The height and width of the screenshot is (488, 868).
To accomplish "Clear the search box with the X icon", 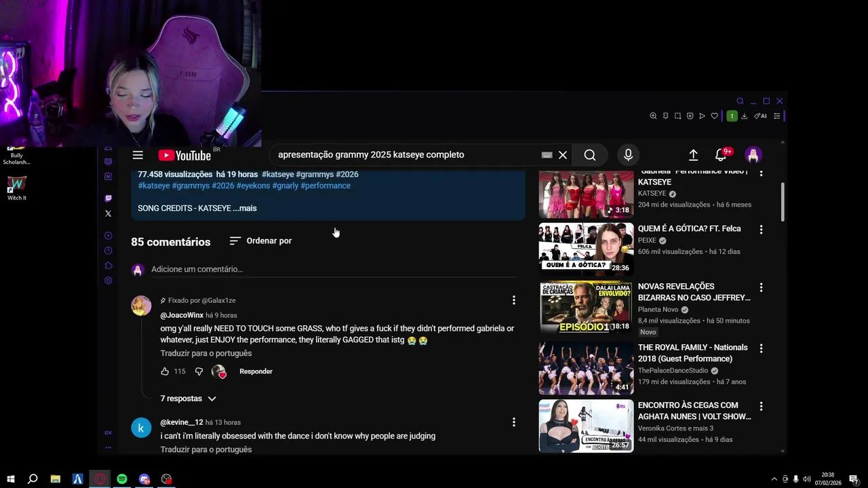I will pyautogui.click(x=563, y=155).
